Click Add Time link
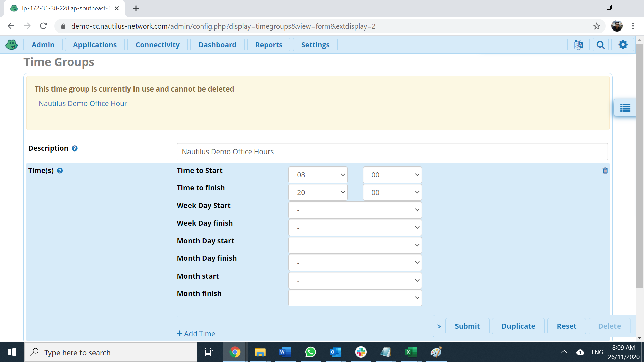 coord(196,334)
